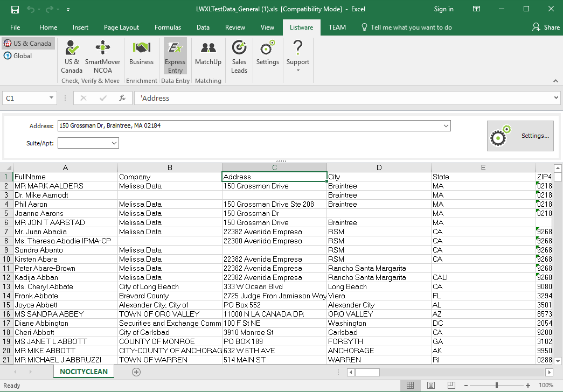The image size is (563, 392).
Task: Open the Suite/Apt dropdown
Action: (x=114, y=143)
